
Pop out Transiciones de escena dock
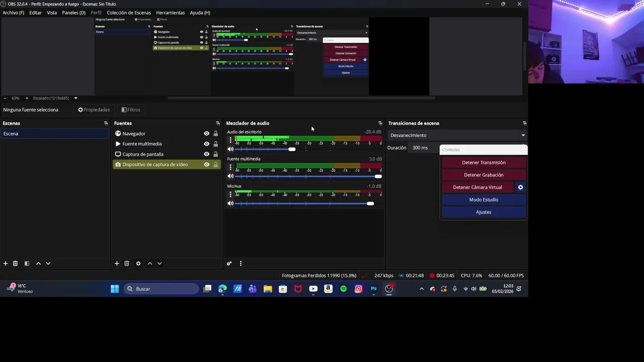[525, 123]
